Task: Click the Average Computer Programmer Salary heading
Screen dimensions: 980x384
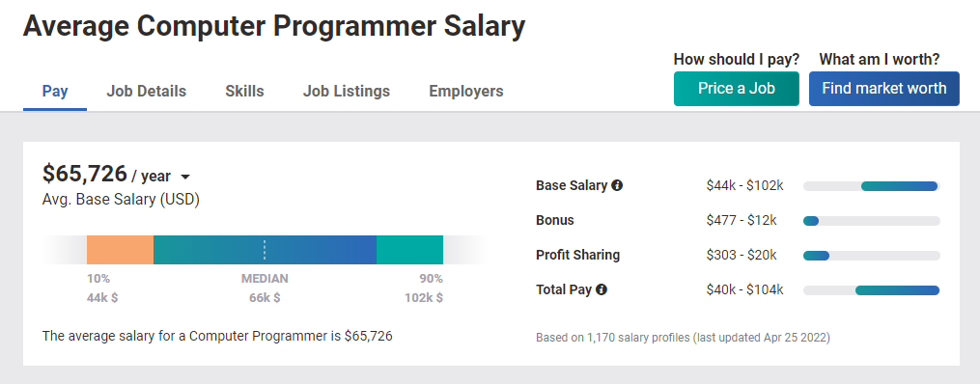Action: click(274, 27)
